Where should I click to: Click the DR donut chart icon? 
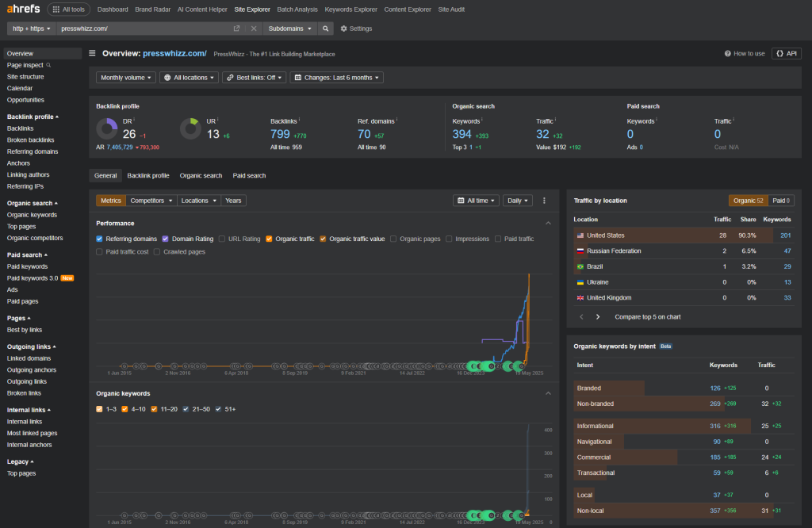tap(107, 129)
